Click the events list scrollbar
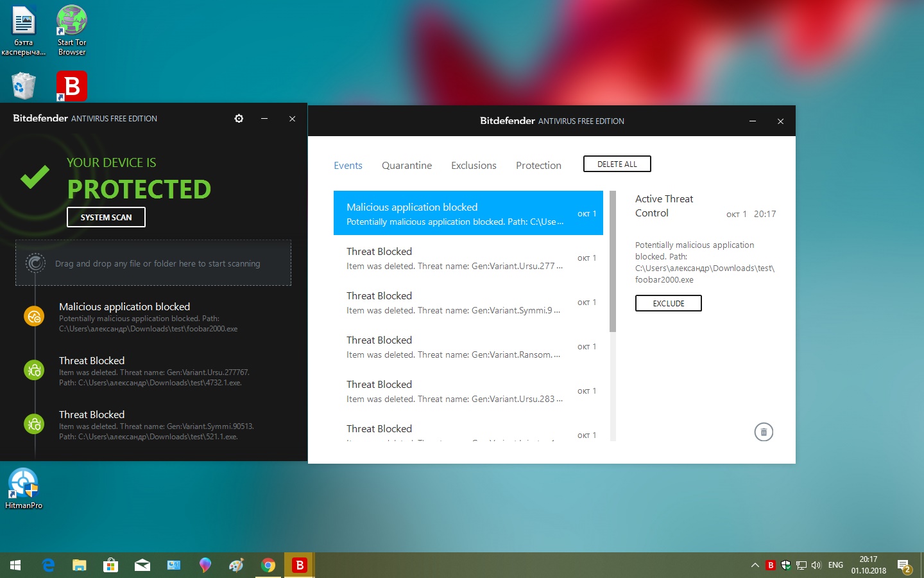The height and width of the screenshot is (578, 924). [613, 263]
